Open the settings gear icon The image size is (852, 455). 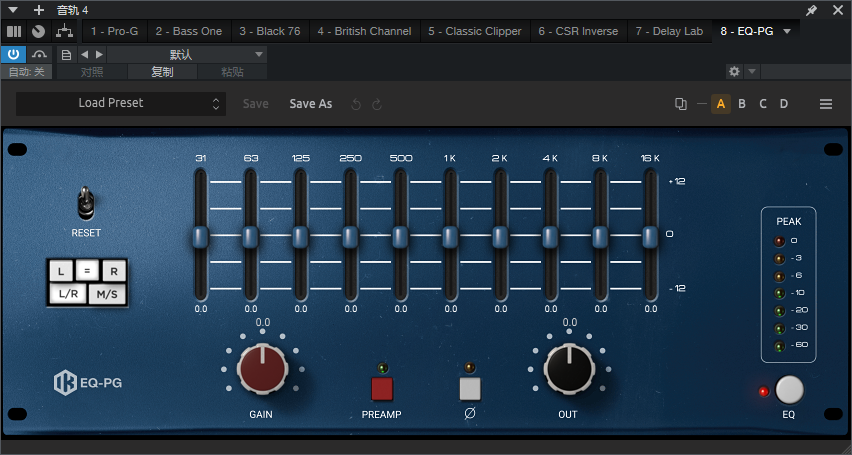[734, 72]
